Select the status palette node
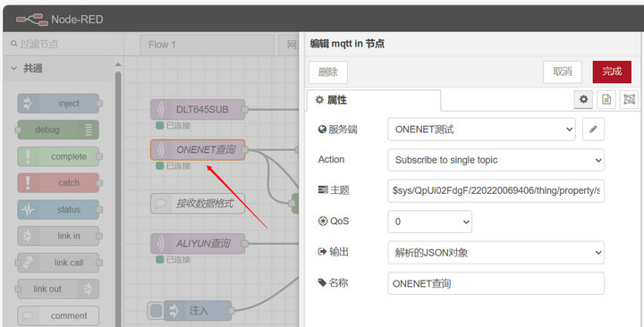Viewport: 644px width, 327px height. pos(58,209)
